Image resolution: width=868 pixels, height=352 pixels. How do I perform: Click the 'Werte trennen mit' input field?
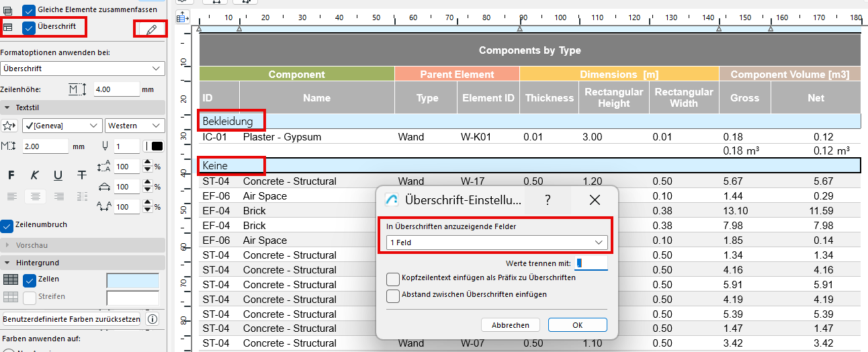(592, 263)
